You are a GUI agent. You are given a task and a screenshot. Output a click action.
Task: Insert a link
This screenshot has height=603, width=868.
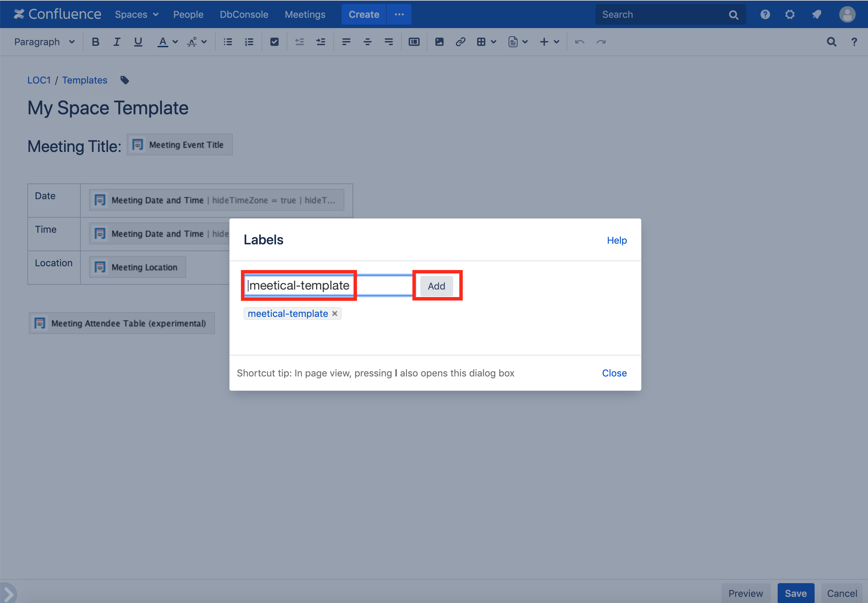[460, 42]
